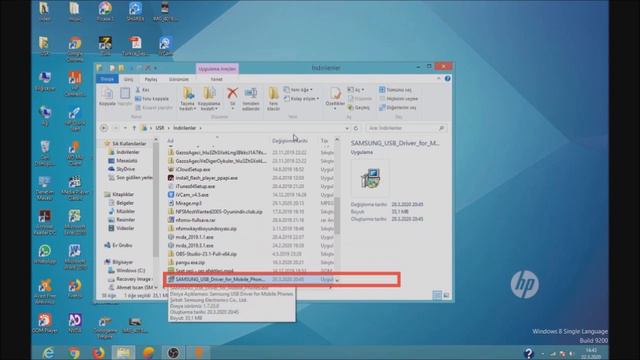Click Diğerlerini seç in the ribbon
This screenshot has width=640, height=360.
click(398, 108)
